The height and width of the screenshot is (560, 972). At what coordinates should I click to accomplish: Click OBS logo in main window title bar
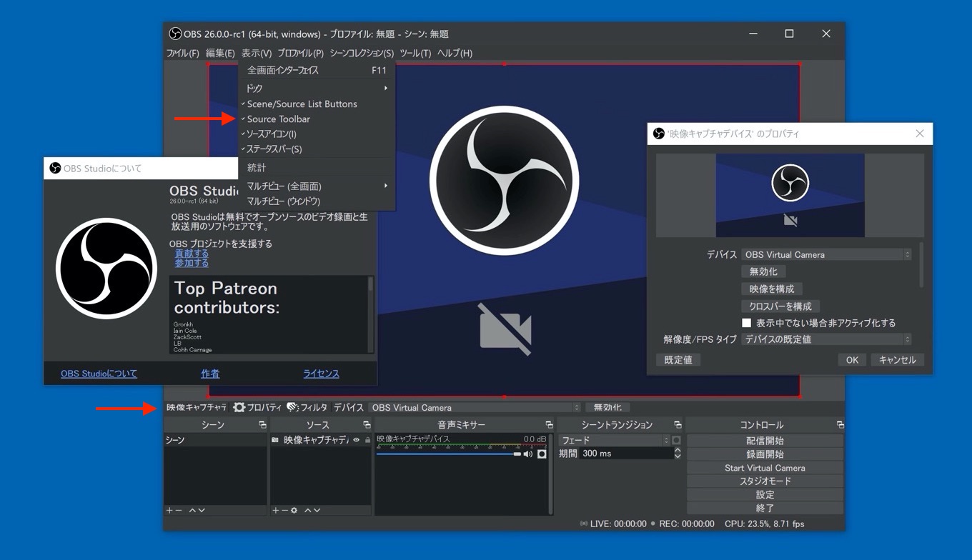click(x=175, y=34)
